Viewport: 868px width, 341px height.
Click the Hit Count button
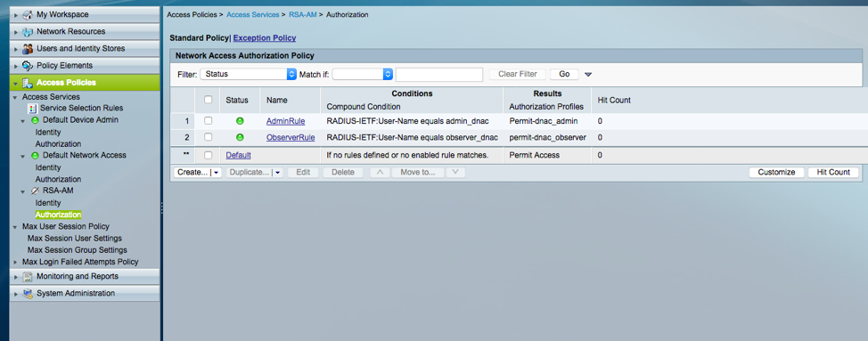point(833,173)
